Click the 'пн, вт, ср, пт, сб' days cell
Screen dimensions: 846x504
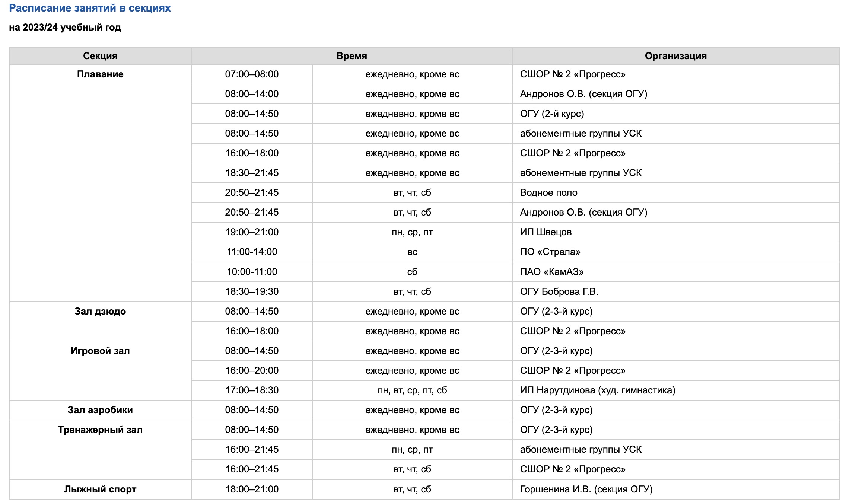point(412,390)
